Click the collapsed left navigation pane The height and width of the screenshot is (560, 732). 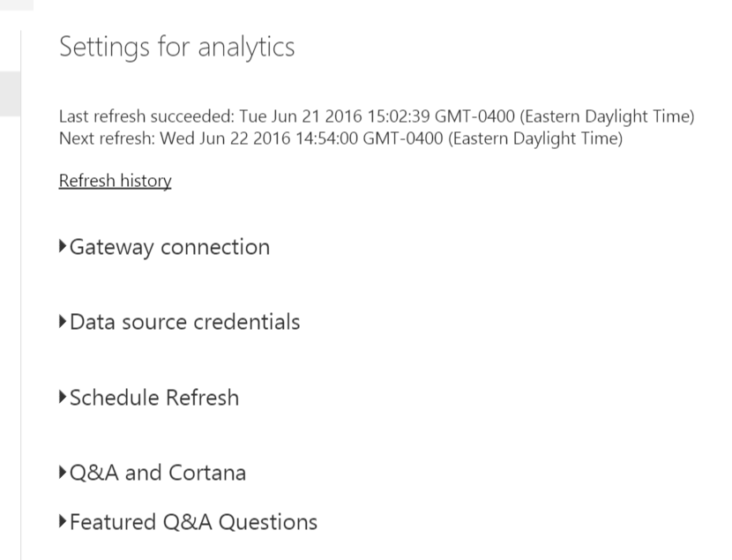(10, 93)
